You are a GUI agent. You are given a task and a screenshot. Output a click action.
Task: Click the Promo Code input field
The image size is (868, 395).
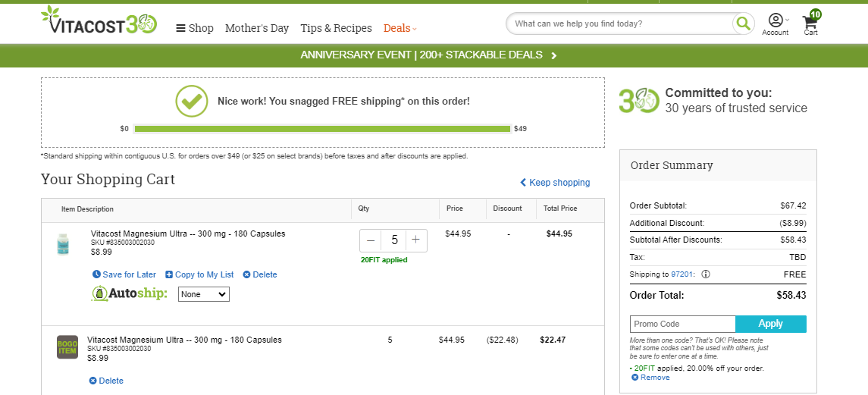pos(682,324)
